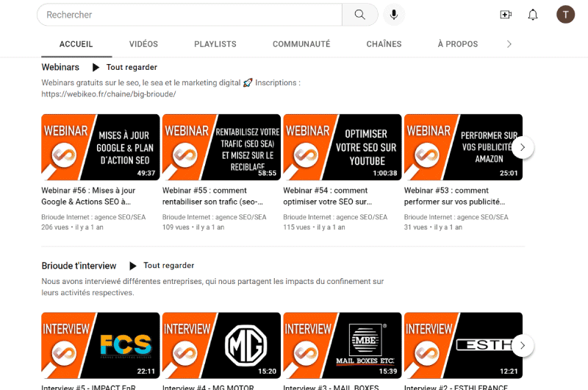
Task: Open the Webinar #55 Rentabilisez votre trafic thumbnail
Action: pos(221,147)
